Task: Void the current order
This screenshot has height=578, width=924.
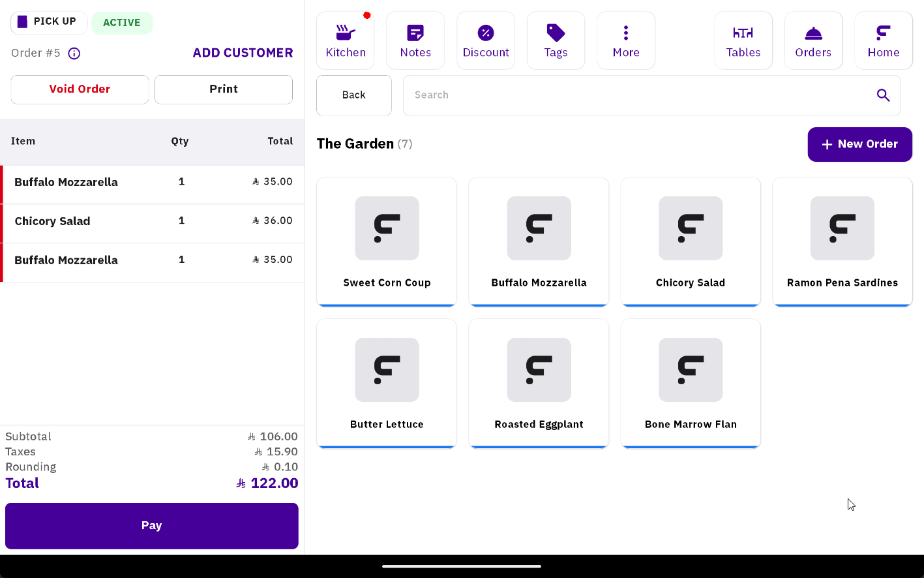Action: 80,89
